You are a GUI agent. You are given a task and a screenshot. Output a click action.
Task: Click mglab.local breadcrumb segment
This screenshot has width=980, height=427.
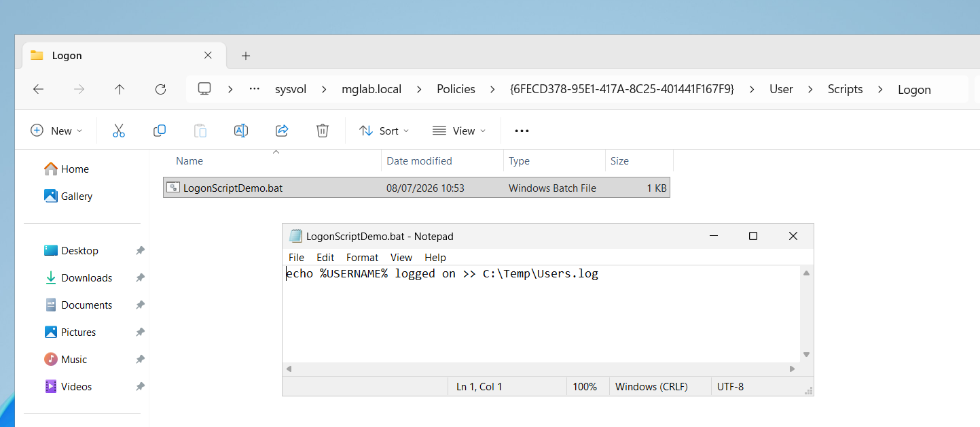[371, 89]
